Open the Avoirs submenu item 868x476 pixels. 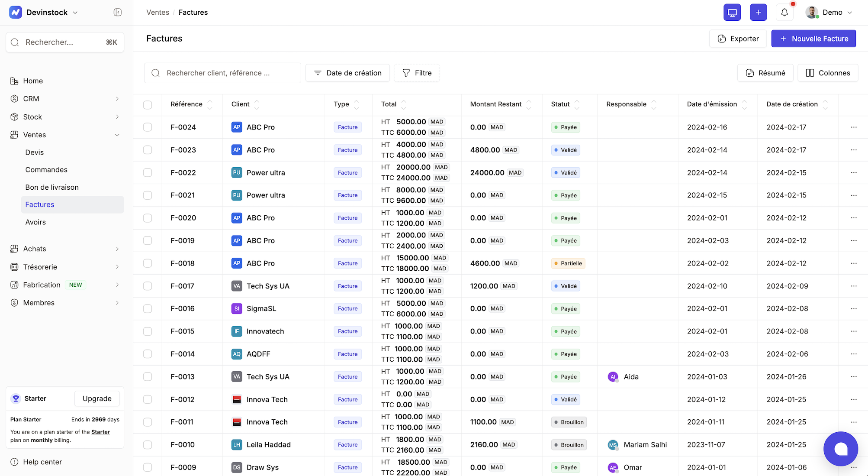pos(35,222)
